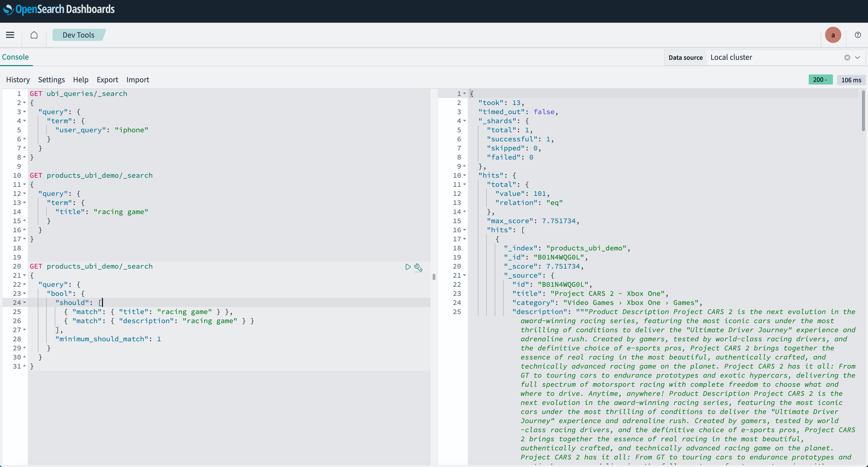Click the 200 status badge
The image size is (868, 467).
(820, 80)
